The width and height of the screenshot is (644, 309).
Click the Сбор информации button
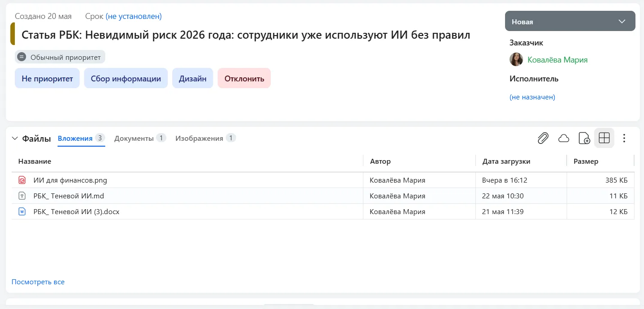coord(126,78)
